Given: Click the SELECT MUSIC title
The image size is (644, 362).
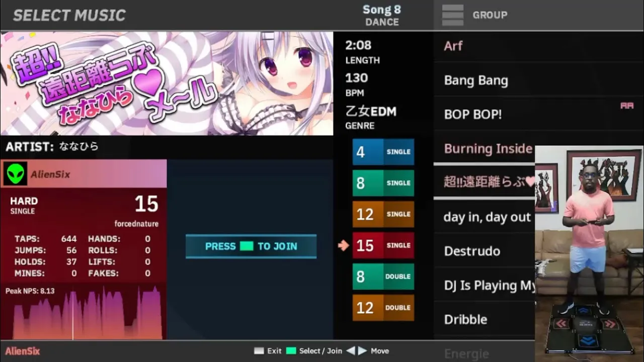Looking at the screenshot, I should click(x=69, y=15).
